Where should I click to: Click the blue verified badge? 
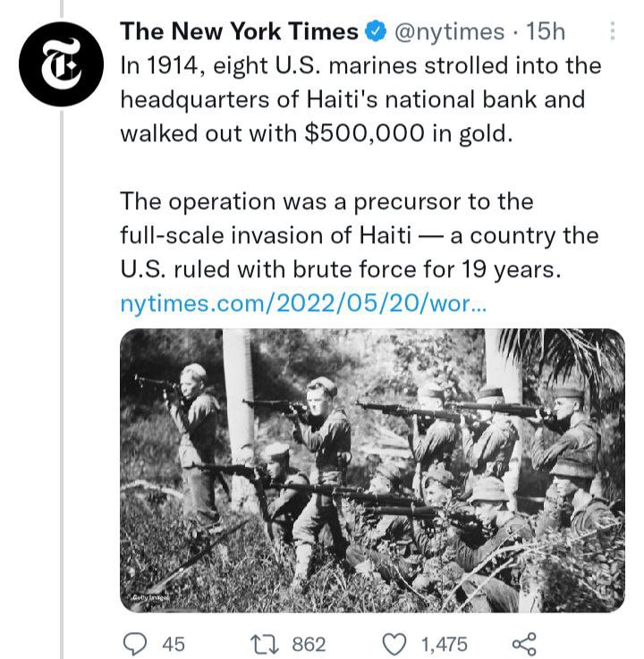[x=377, y=32]
